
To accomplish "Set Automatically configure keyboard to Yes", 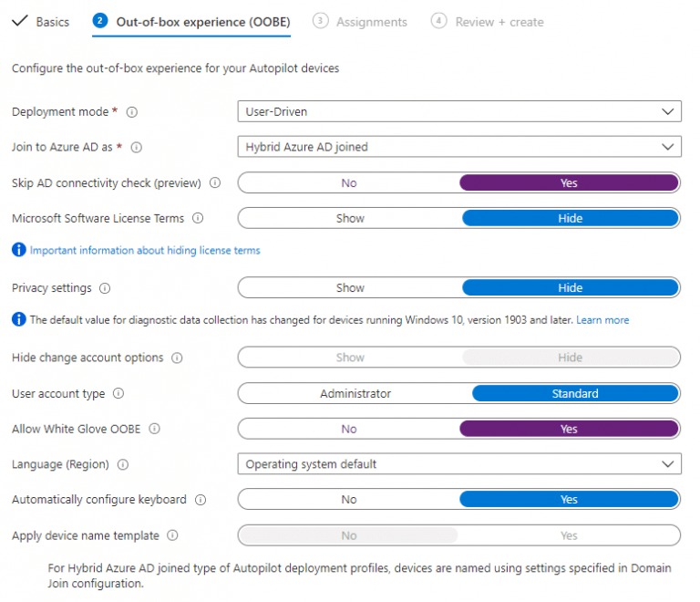I will click(x=569, y=499).
